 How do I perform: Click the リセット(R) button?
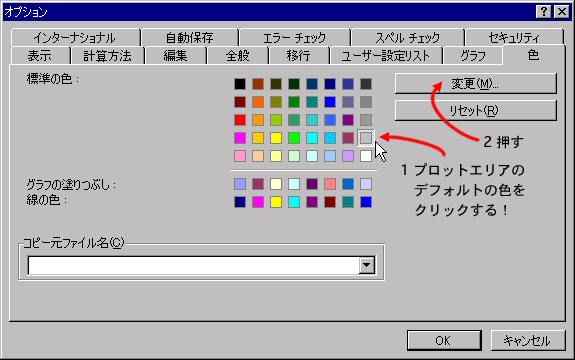(x=476, y=110)
